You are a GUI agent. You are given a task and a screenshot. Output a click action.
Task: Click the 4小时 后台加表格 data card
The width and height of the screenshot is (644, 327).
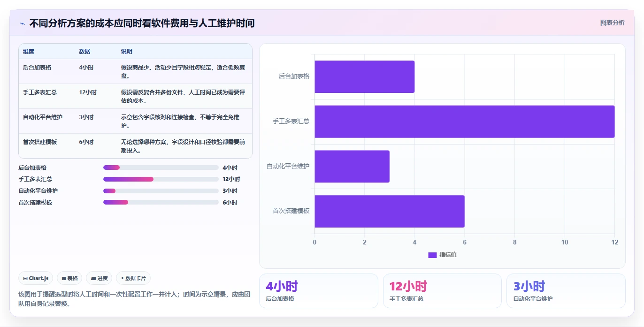[x=319, y=291]
